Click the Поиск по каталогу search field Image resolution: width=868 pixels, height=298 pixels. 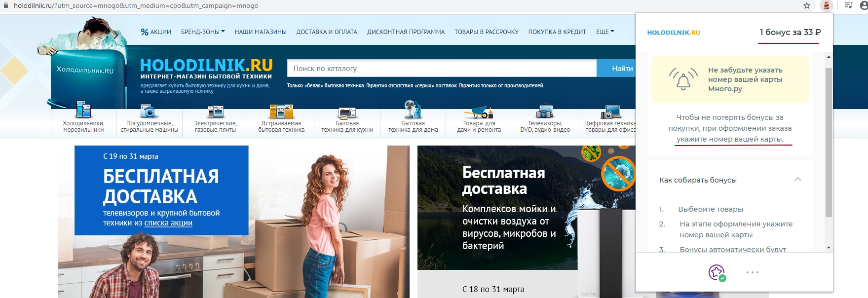coord(442,69)
